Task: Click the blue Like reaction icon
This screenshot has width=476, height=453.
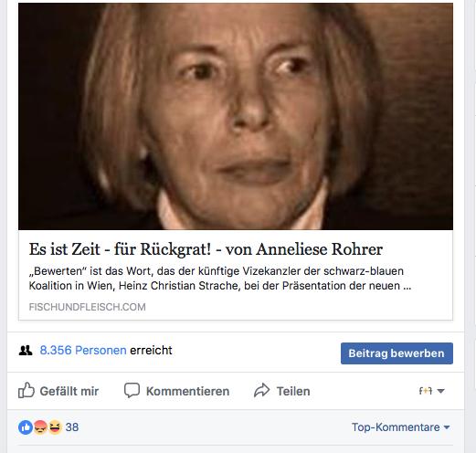Action: point(26,427)
